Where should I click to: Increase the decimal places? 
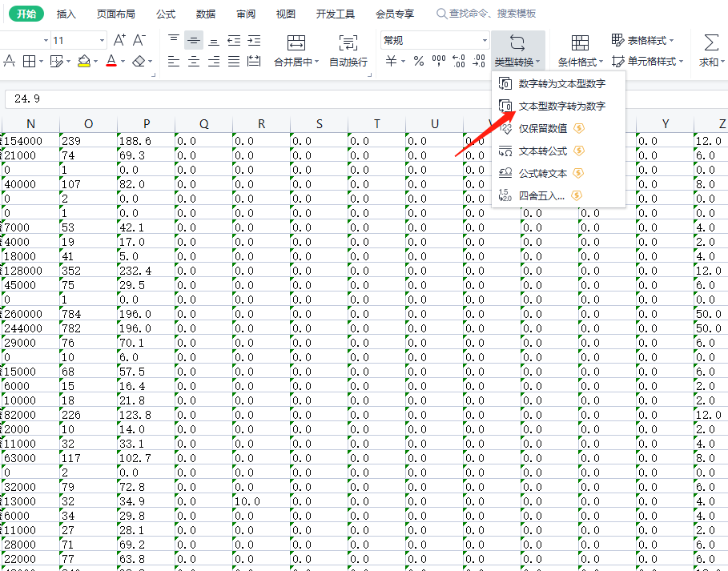[459, 61]
